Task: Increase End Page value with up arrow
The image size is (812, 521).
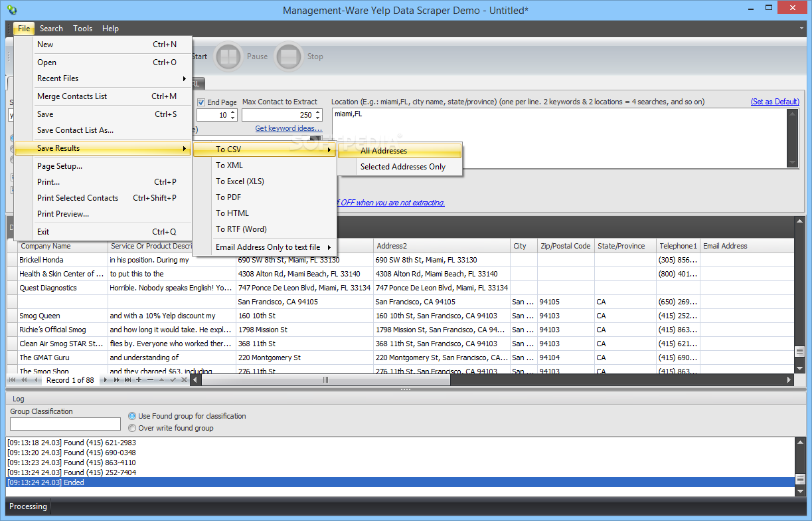Action: pyautogui.click(x=232, y=112)
